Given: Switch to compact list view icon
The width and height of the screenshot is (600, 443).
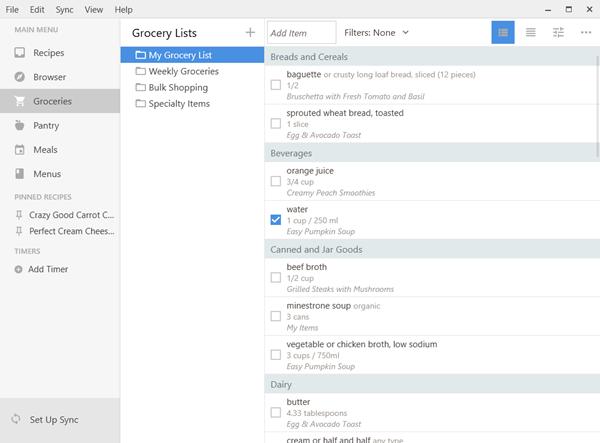Looking at the screenshot, I should (531, 33).
